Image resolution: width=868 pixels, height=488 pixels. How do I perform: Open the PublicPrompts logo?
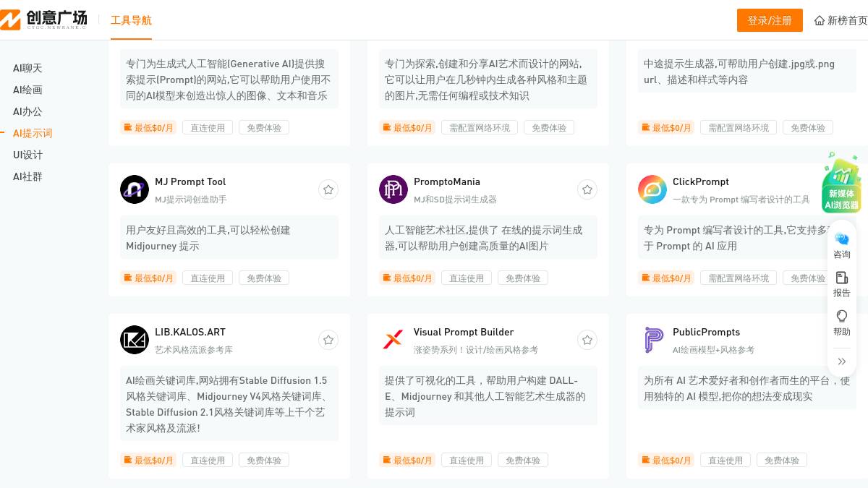point(652,340)
